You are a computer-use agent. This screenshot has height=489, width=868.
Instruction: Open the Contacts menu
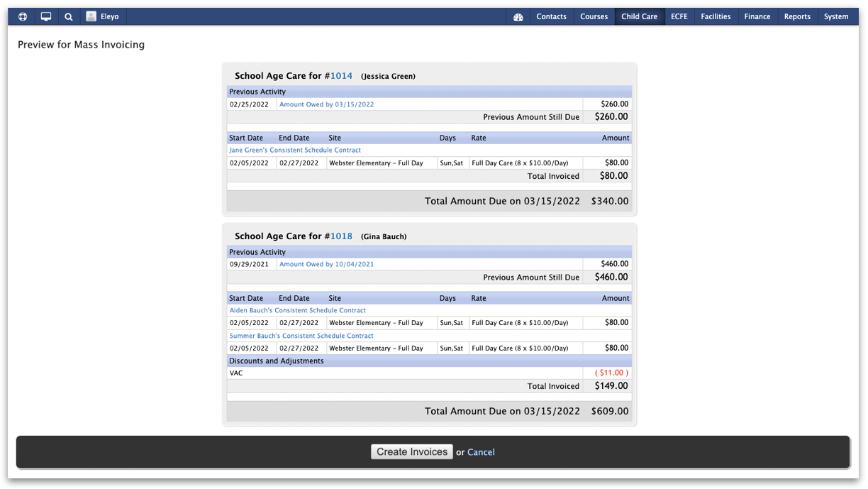pos(551,16)
